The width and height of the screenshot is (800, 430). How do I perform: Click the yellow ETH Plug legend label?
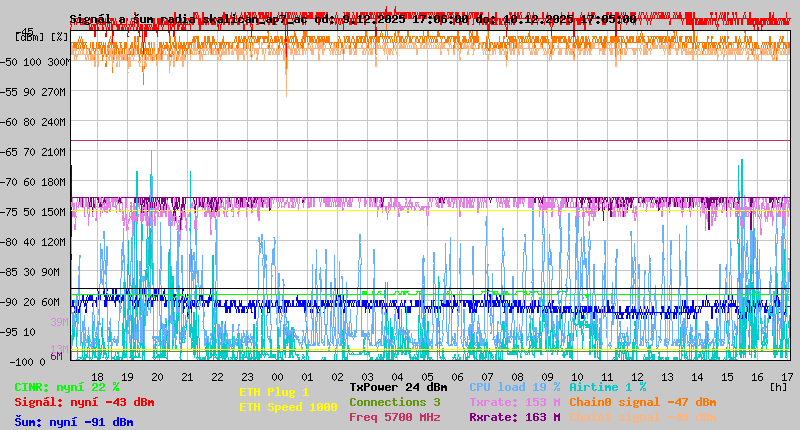(x=274, y=393)
